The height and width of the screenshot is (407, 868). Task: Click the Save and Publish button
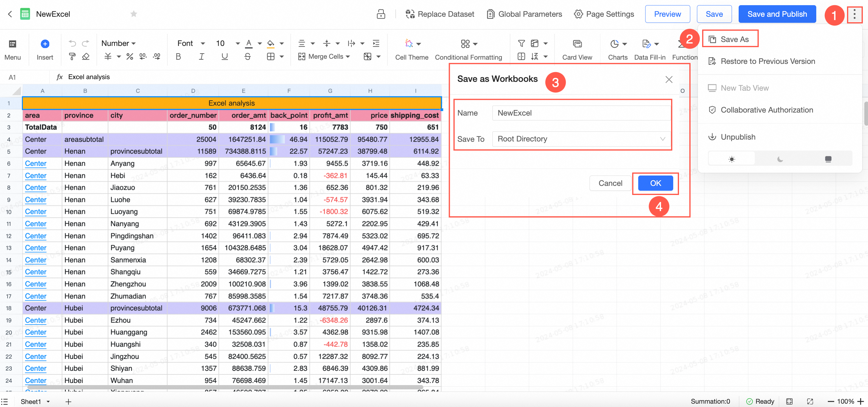coord(777,14)
